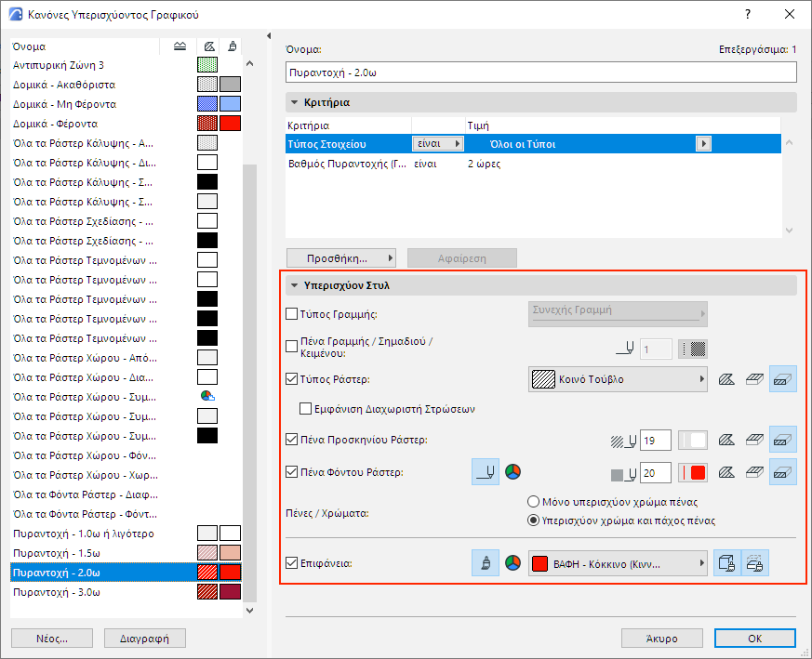Check Εμφάνιση Διαχωριστή Στρώσεων checkbox
This screenshot has width=812, height=659.
(305, 409)
